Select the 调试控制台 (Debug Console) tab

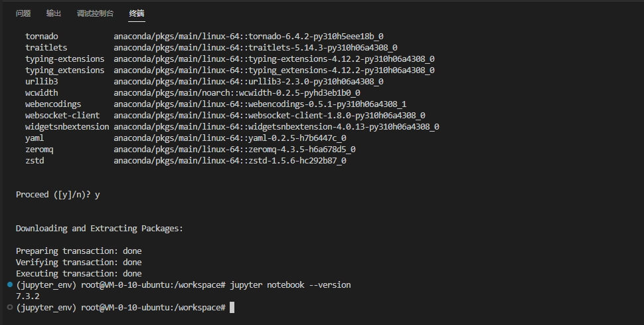pos(95,13)
